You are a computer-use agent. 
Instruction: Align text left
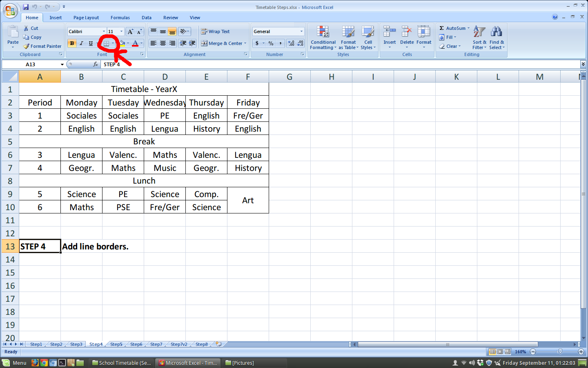[154, 43]
